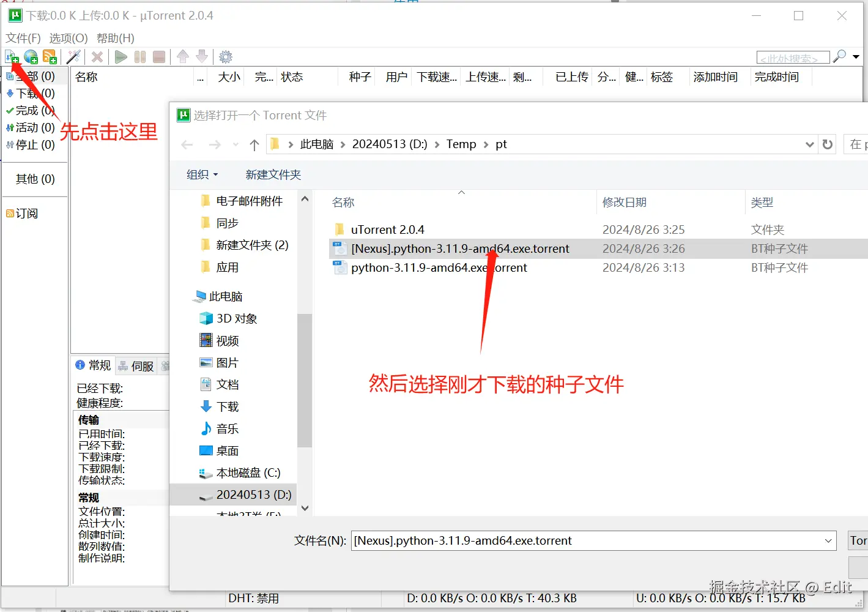Click the address bar refresh icon
The width and height of the screenshot is (868, 612).
828,144
